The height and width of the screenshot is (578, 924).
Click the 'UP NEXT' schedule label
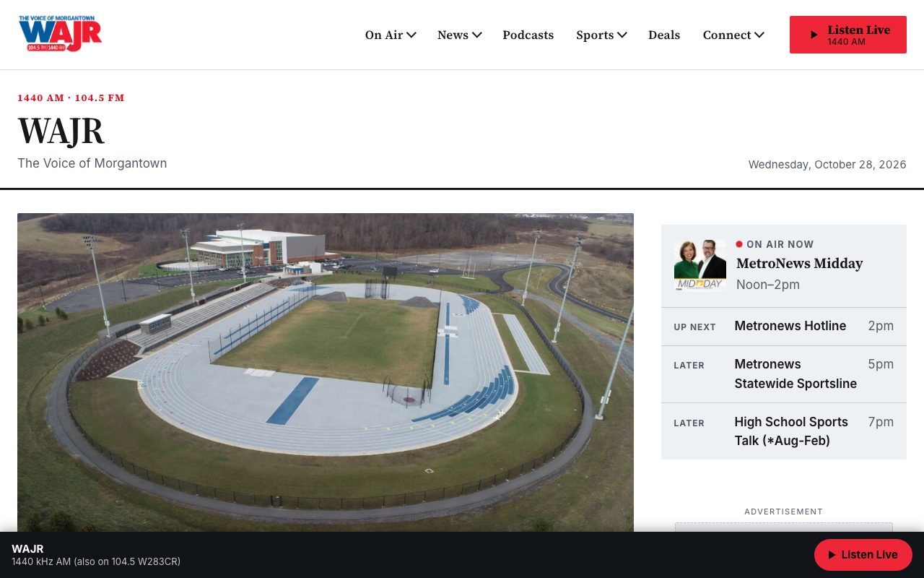click(x=695, y=327)
